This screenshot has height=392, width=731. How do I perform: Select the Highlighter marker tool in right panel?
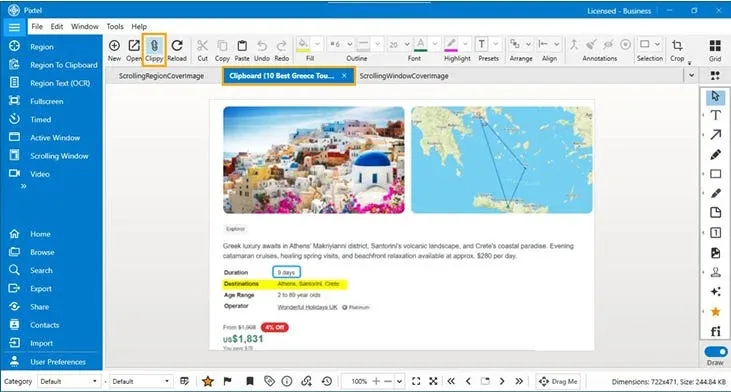pos(715,193)
